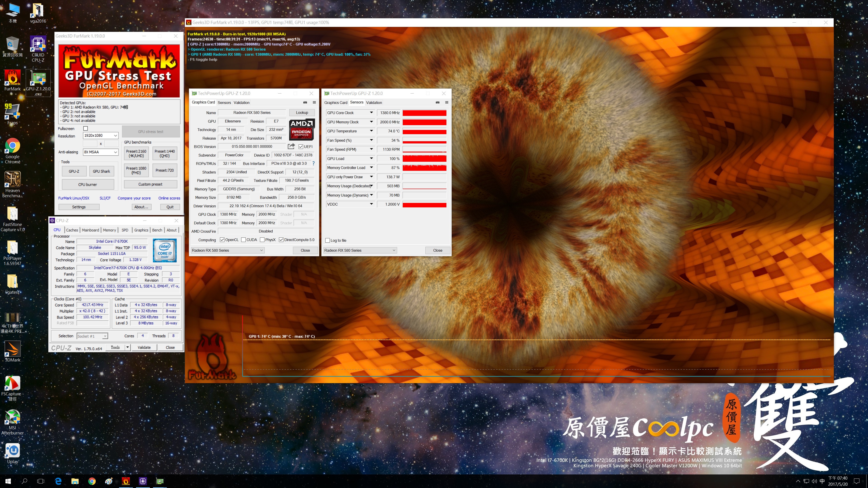The image size is (868, 488).
Task: Click VDDC red sensor graph
Action: [x=425, y=204]
